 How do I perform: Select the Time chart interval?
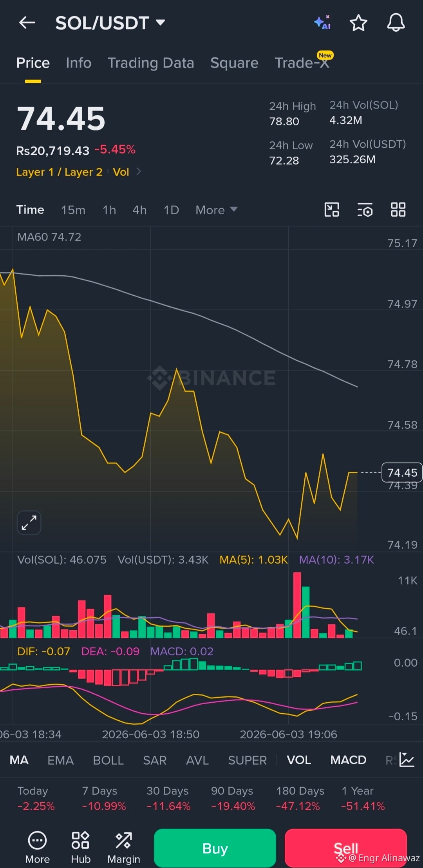click(x=30, y=210)
